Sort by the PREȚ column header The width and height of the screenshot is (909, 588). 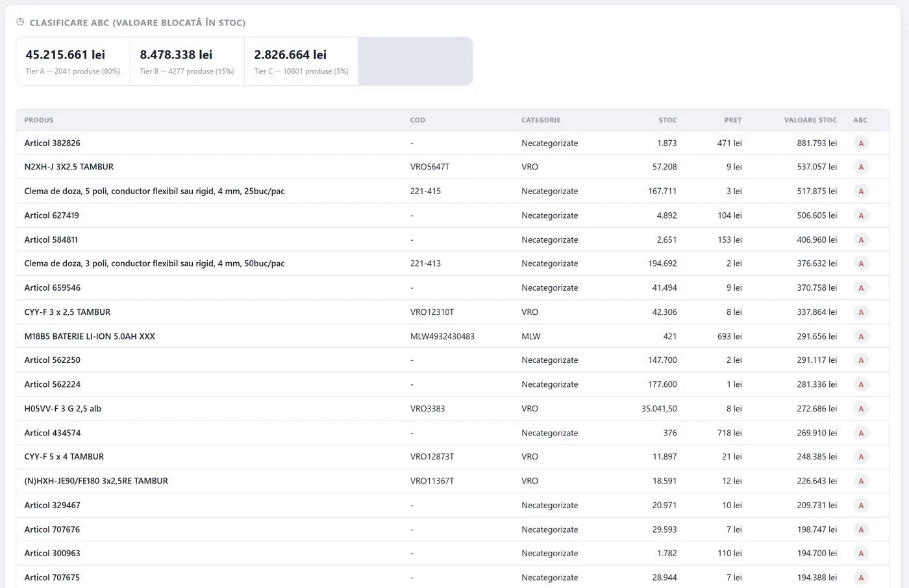point(733,120)
